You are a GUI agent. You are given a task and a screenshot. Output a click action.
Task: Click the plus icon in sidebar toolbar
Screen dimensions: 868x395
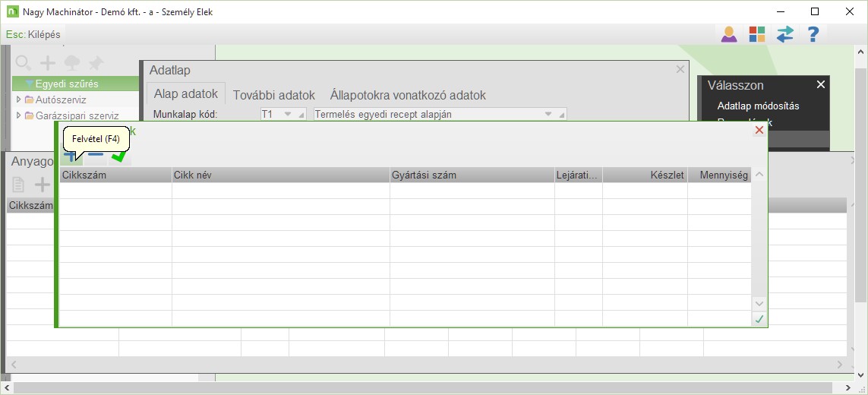[x=48, y=62]
